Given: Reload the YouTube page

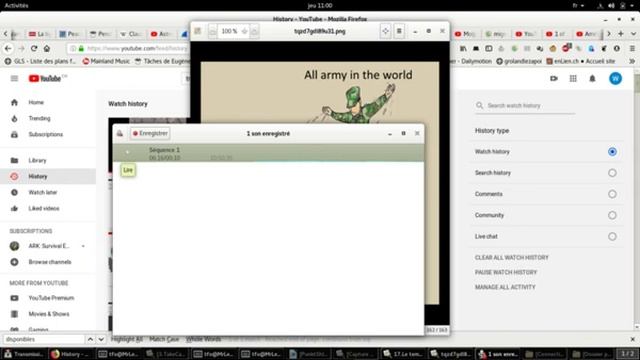Looking at the screenshot, I should coord(34,49).
